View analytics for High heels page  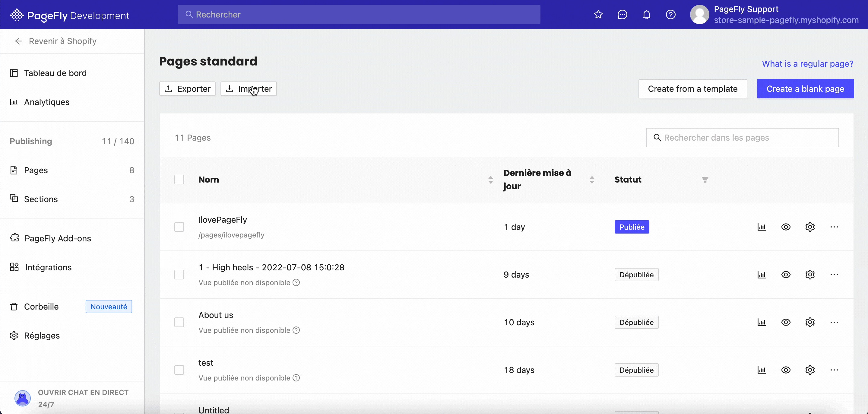click(x=762, y=275)
